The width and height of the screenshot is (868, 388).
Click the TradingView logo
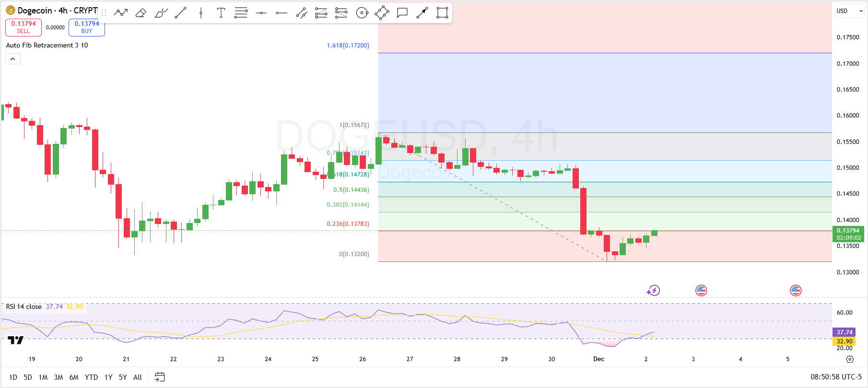point(16,340)
